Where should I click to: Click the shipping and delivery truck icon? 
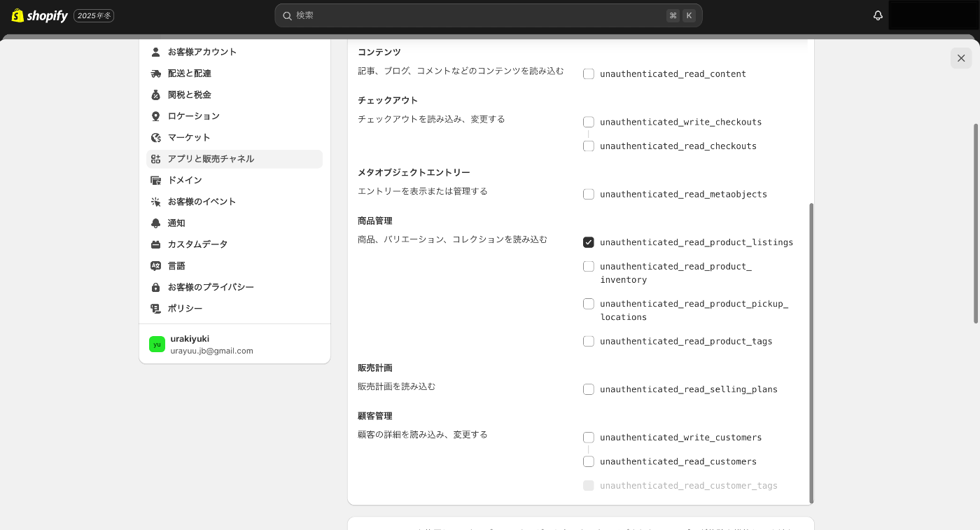point(155,74)
